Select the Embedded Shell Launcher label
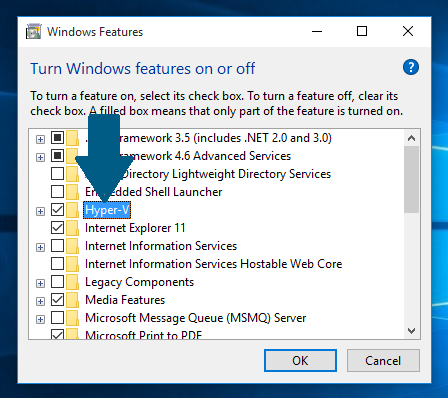 click(x=153, y=192)
